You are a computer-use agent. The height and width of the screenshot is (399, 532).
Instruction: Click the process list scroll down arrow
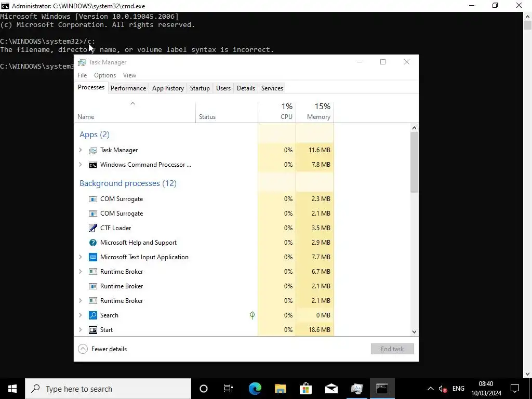click(414, 332)
